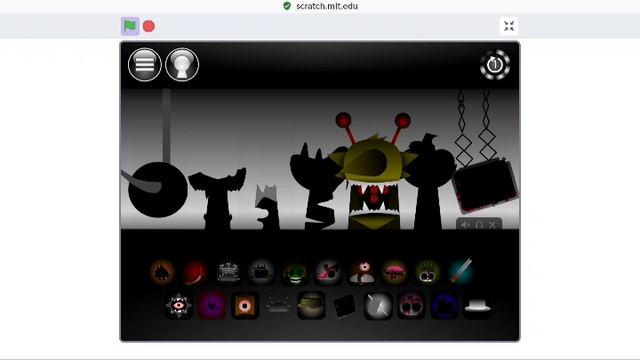Select the white top-hat icon

click(x=478, y=306)
